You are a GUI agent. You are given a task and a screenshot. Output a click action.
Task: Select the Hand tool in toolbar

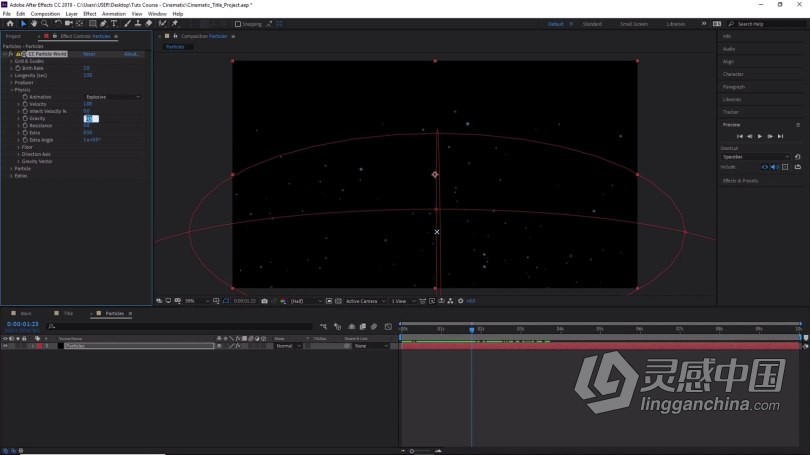click(34, 24)
